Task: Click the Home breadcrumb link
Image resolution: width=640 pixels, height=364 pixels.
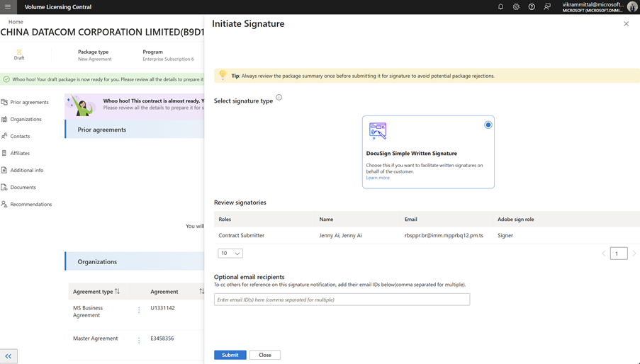Action: pyautogui.click(x=16, y=22)
